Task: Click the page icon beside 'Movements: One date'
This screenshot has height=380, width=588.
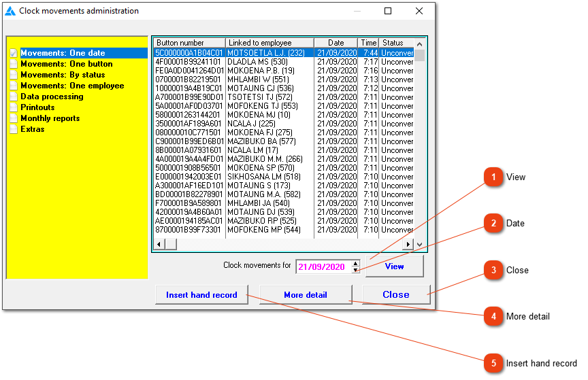Action: point(14,53)
